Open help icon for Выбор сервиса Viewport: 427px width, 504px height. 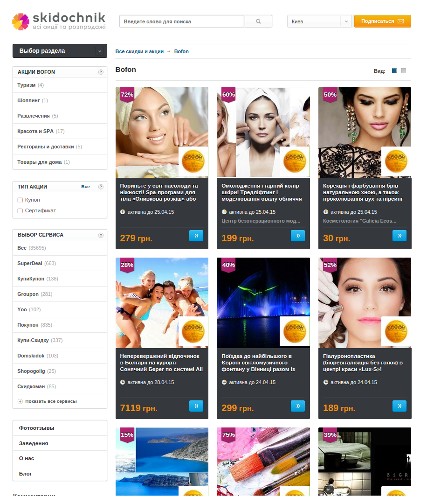click(x=101, y=235)
